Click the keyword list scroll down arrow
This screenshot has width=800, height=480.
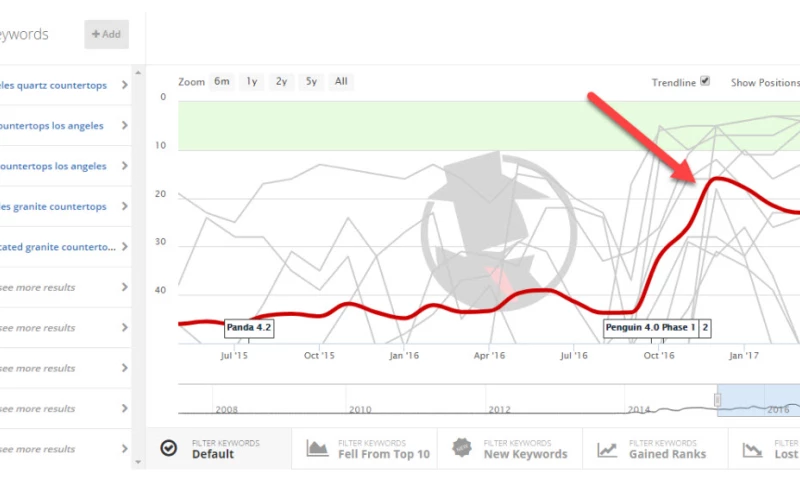point(138,462)
